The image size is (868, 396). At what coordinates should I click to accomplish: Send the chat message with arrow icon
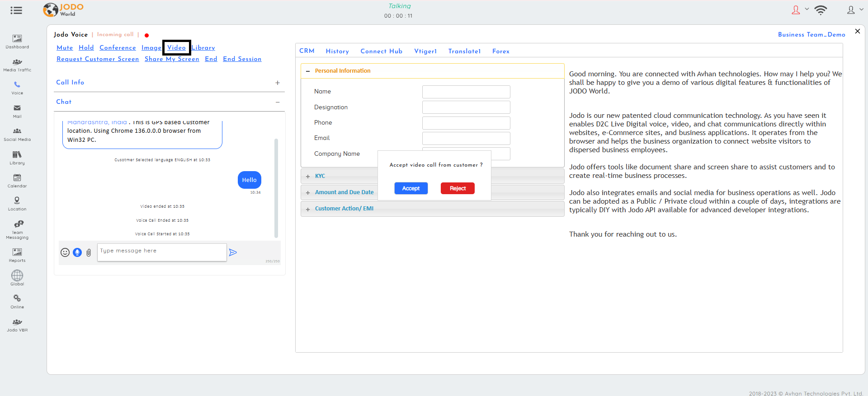pyautogui.click(x=233, y=252)
